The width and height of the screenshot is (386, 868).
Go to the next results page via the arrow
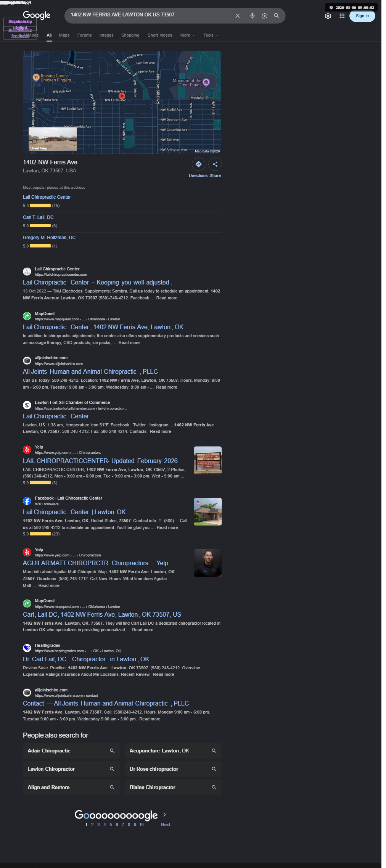coord(165,814)
